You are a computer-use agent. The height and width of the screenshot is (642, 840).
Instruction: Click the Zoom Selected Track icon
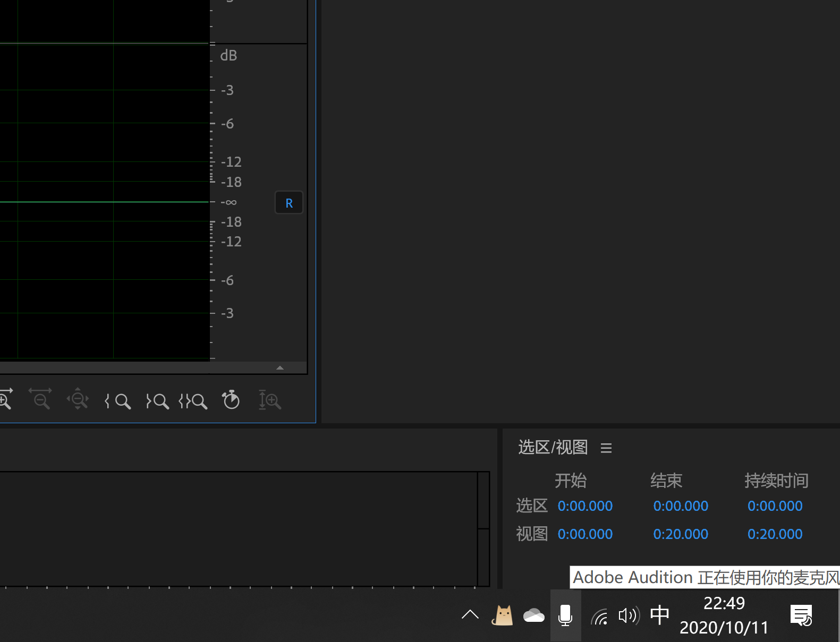point(270,400)
